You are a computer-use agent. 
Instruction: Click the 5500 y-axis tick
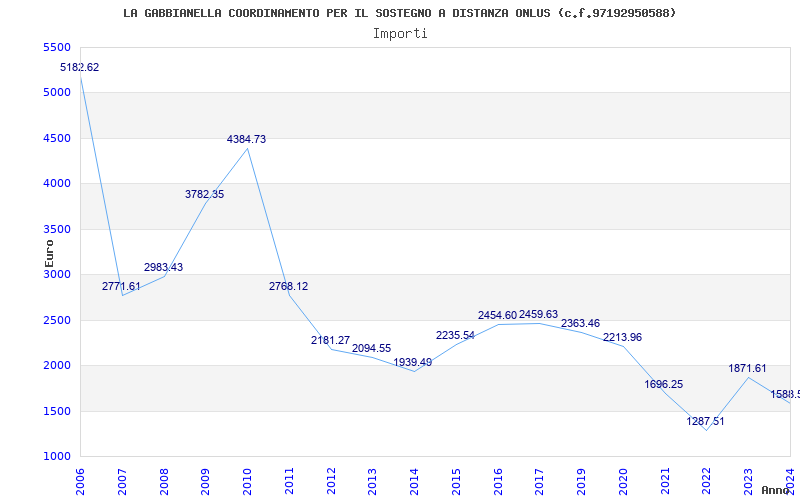point(57,47)
